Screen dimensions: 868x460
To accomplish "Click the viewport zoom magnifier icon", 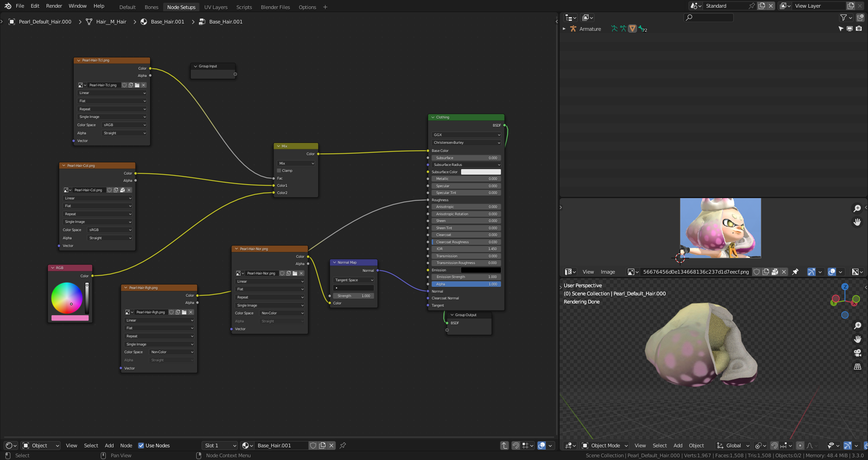I will pos(857,326).
